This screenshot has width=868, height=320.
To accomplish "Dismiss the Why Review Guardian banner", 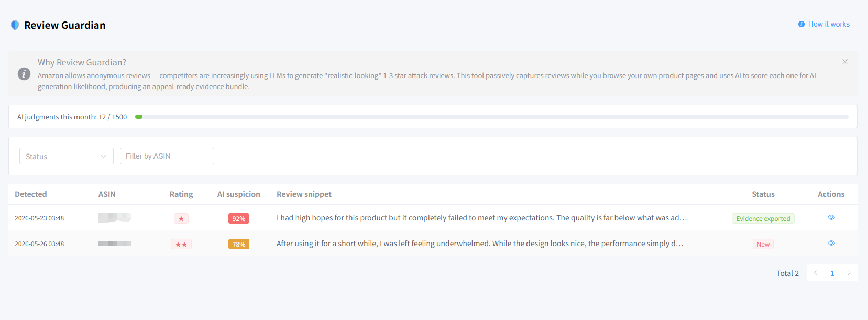I will (x=845, y=62).
